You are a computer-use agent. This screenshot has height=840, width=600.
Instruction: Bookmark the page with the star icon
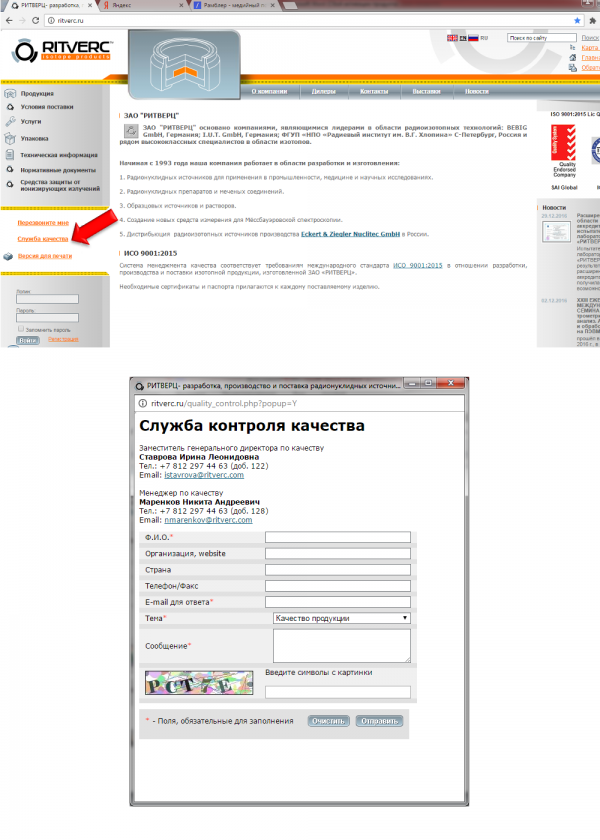(x=577, y=20)
